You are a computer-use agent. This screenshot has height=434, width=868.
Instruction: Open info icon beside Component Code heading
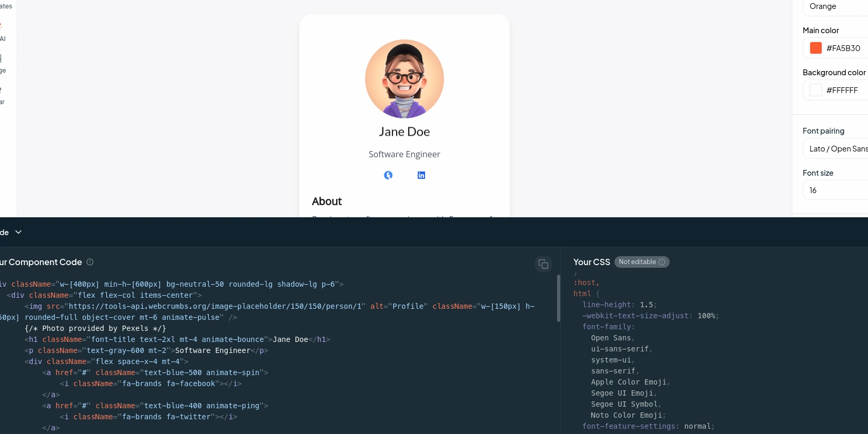coord(90,262)
